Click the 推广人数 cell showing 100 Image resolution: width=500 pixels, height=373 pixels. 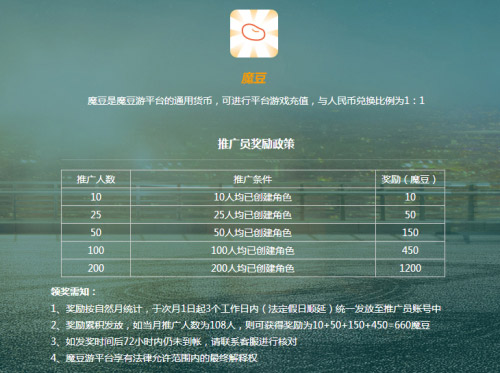coord(96,250)
